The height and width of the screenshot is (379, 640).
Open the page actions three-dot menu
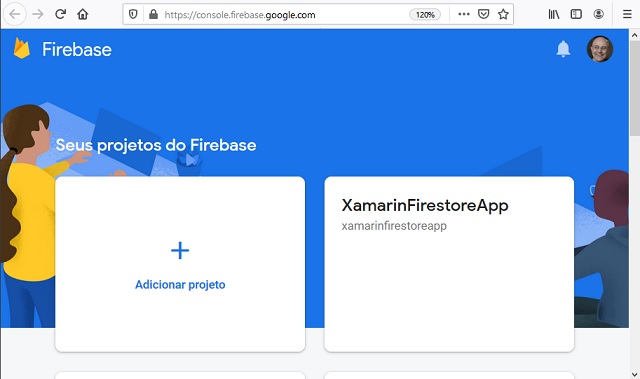click(x=464, y=14)
